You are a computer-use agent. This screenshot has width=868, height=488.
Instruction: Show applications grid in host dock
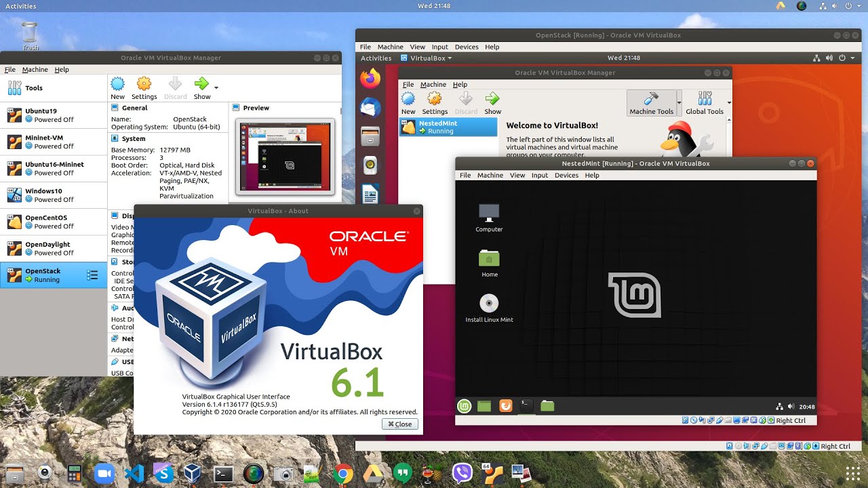[x=852, y=473]
